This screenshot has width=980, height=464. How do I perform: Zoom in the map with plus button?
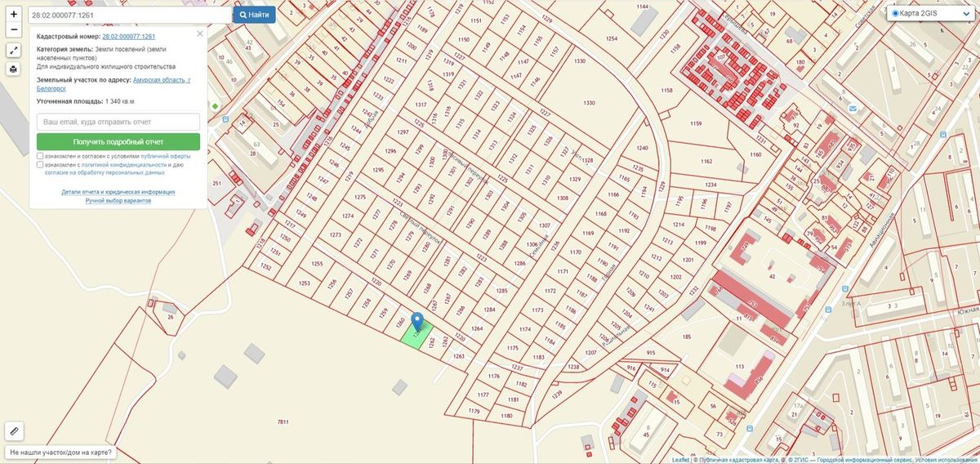(14, 15)
